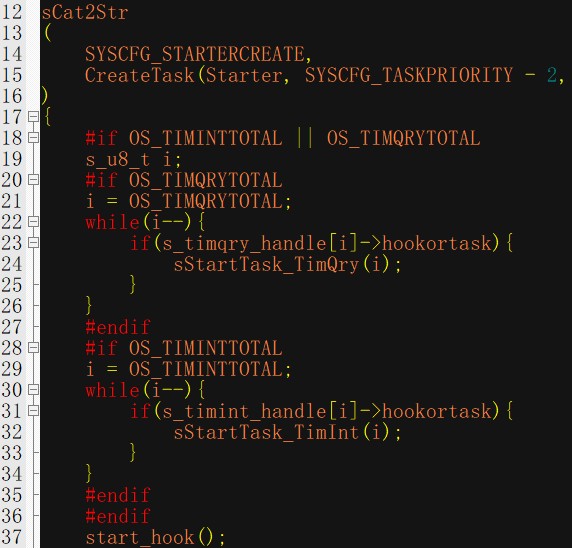Click the Starter argument on line 15
The image size is (572, 548).
[244, 76]
